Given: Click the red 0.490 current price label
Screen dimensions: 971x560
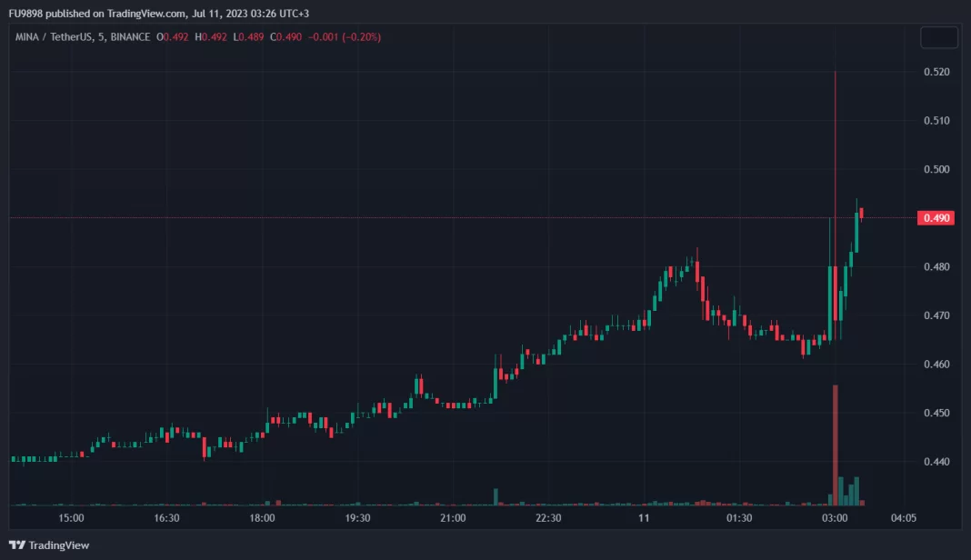Looking at the screenshot, I should [937, 218].
